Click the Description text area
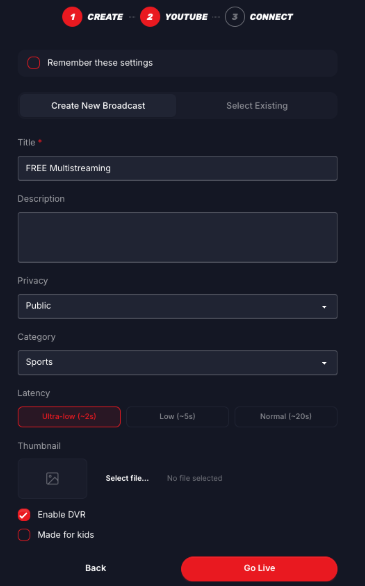Image resolution: width=365 pixels, height=586 pixels. [x=177, y=237]
